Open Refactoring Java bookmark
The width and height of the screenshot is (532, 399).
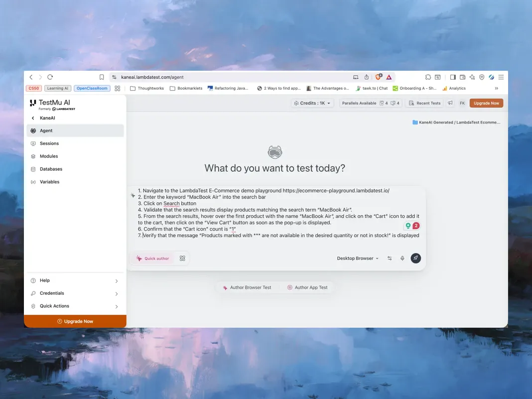coord(228,88)
